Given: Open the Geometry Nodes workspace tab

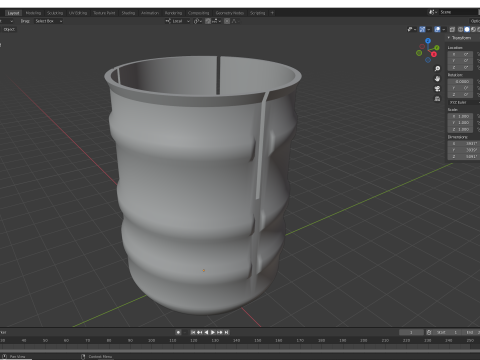Looking at the screenshot, I should 230,13.
